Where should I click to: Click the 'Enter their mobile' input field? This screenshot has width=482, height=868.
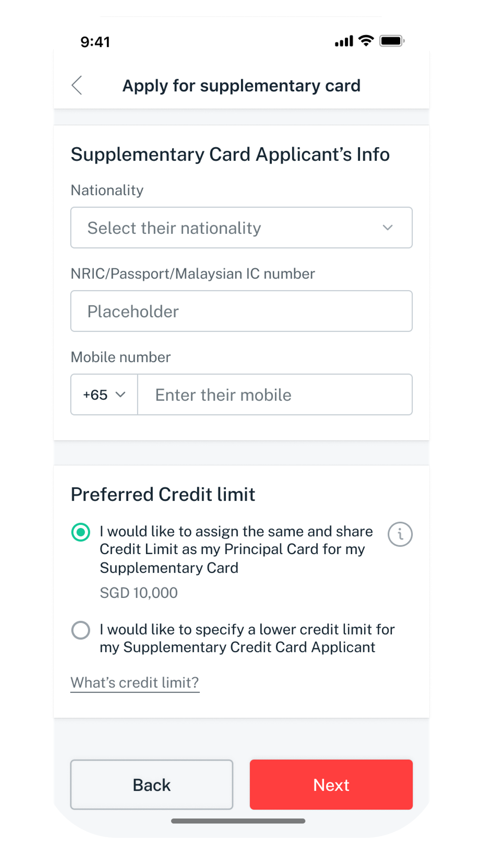pyautogui.click(x=274, y=395)
